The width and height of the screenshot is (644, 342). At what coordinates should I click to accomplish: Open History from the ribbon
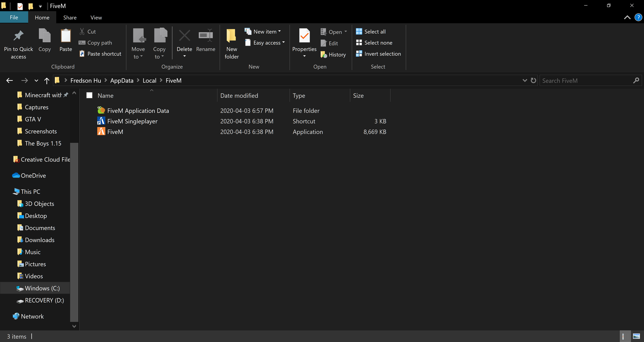[333, 54]
